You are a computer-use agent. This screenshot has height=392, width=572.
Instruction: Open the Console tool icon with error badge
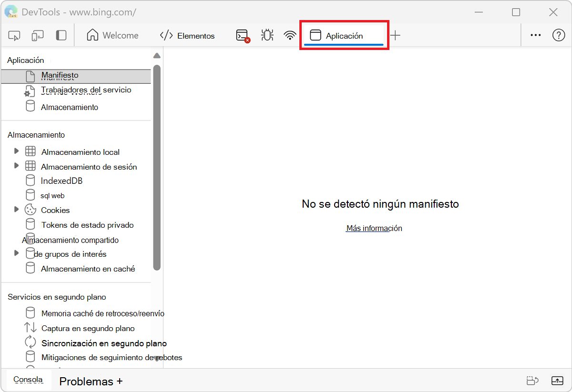pyautogui.click(x=243, y=36)
